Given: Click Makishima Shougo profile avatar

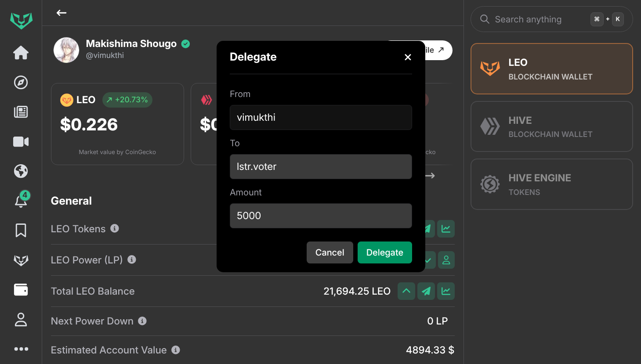Looking at the screenshot, I should [66, 50].
